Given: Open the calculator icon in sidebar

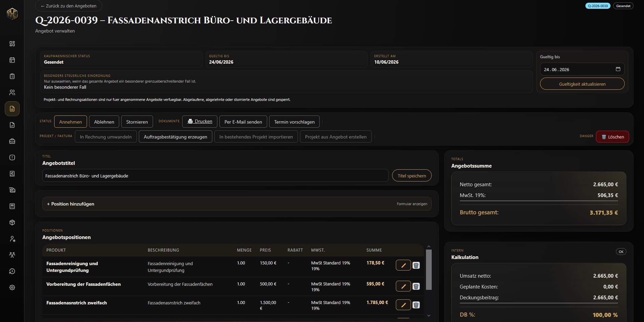Looking at the screenshot, I should [12, 206].
